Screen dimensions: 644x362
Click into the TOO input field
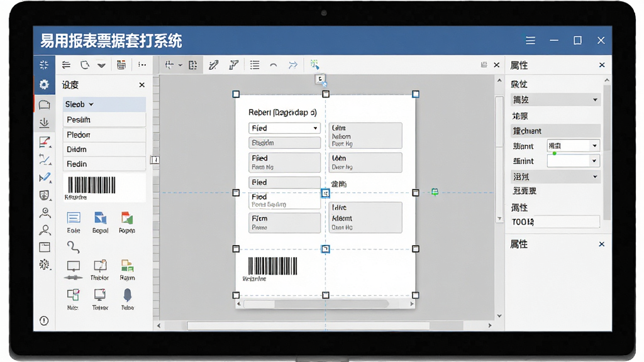point(555,222)
